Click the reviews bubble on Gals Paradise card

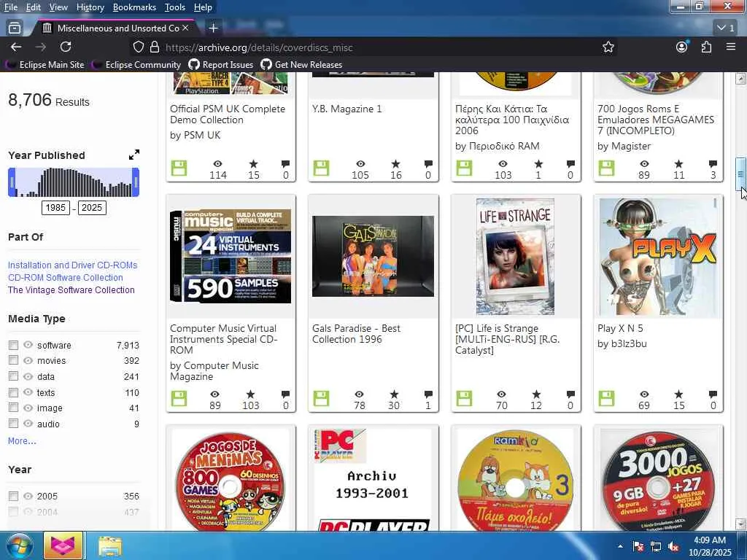click(x=428, y=394)
